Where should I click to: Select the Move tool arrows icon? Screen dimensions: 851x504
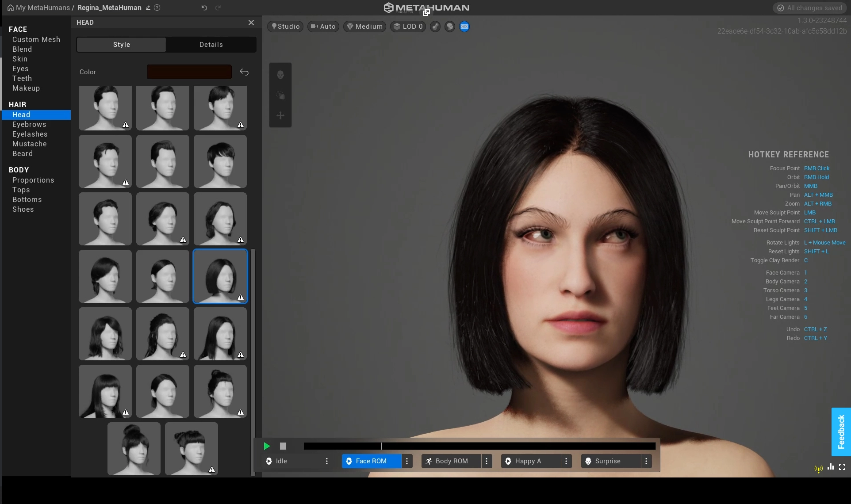pyautogui.click(x=280, y=116)
